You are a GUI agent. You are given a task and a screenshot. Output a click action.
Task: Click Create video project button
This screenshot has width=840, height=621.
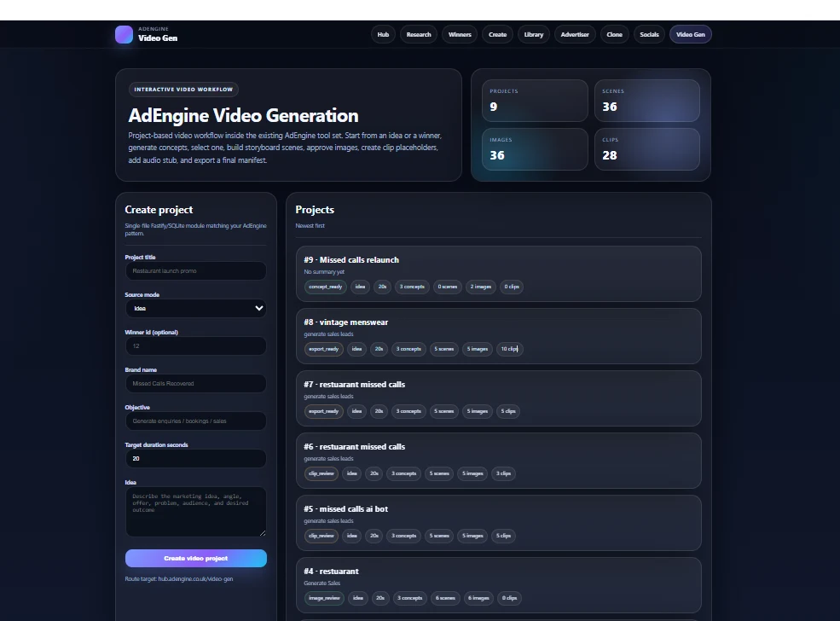click(x=195, y=558)
